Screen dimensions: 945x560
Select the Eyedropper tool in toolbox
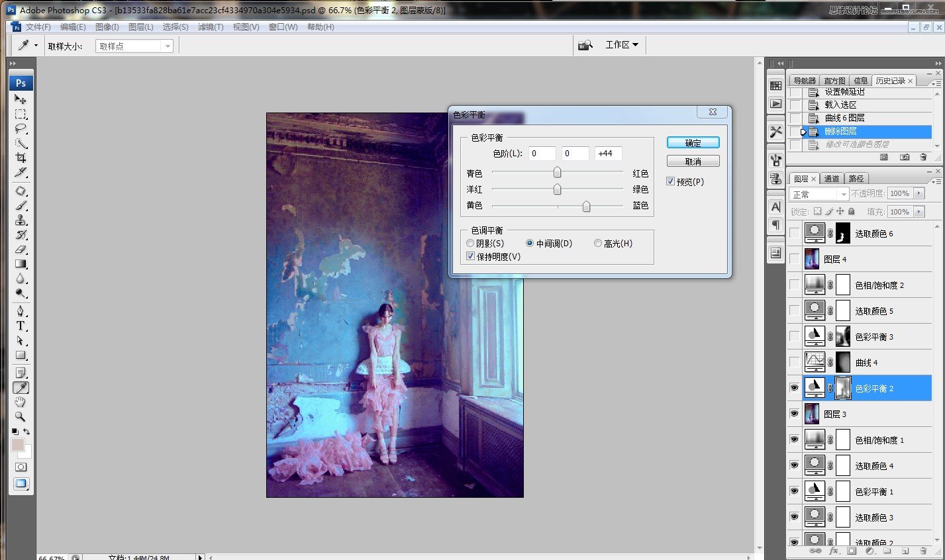tap(21, 387)
